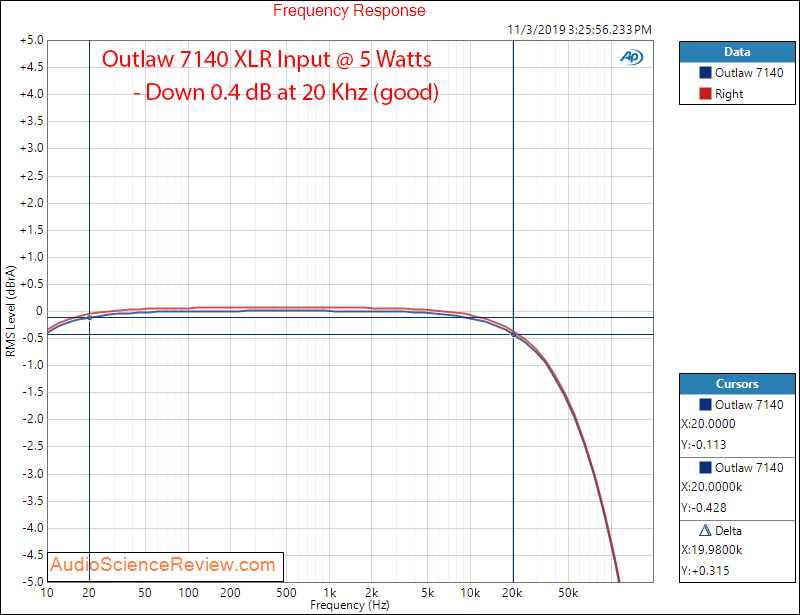The width and height of the screenshot is (800, 615).
Task: Click the Outlaw 7140 cursor label above Y:-0.113
Action: (x=749, y=405)
